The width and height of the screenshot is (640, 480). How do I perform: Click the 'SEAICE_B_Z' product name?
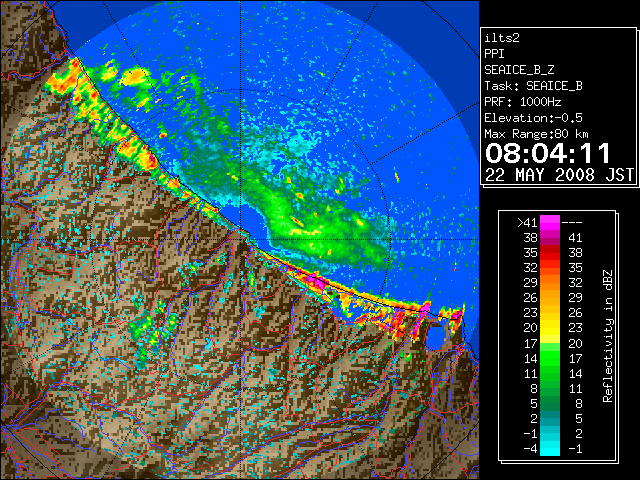(519, 70)
